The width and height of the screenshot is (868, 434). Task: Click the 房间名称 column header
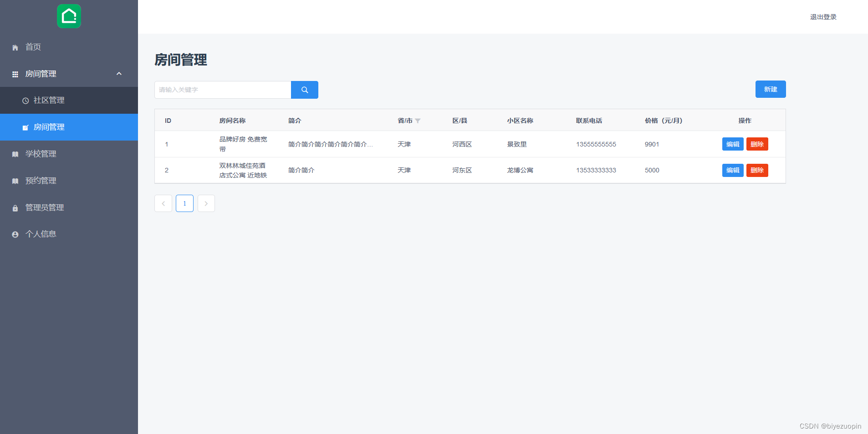coord(232,121)
